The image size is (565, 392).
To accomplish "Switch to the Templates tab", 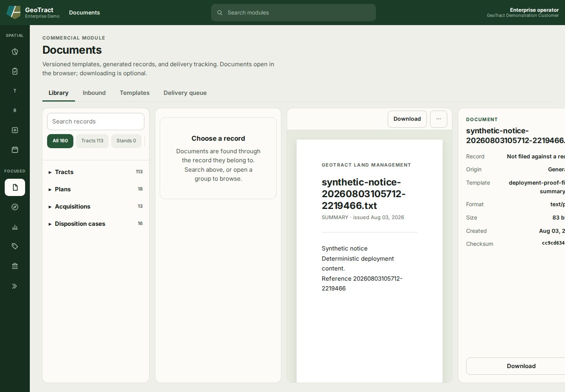I will 135,93.
